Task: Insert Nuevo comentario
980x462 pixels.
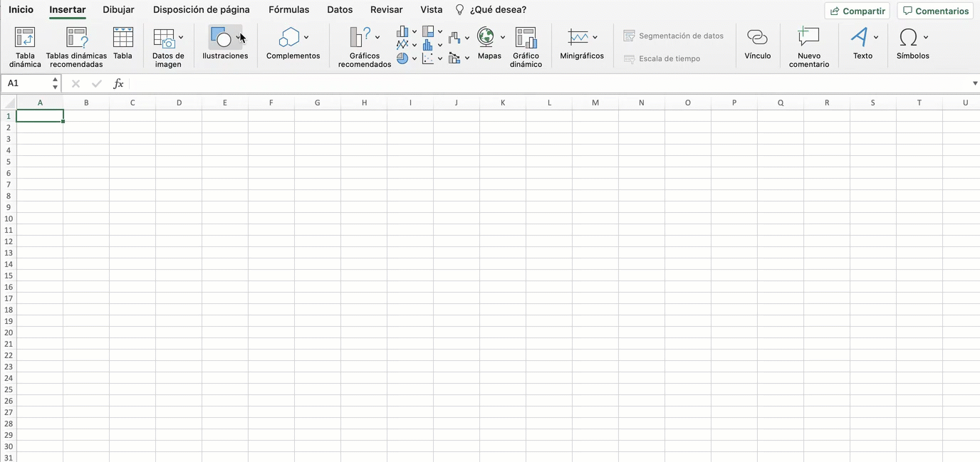Action: pyautogui.click(x=809, y=45)
